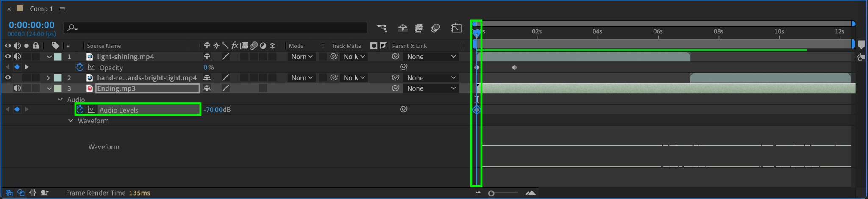Mute audio of Ending.mp3 layer

click(17, 88)
